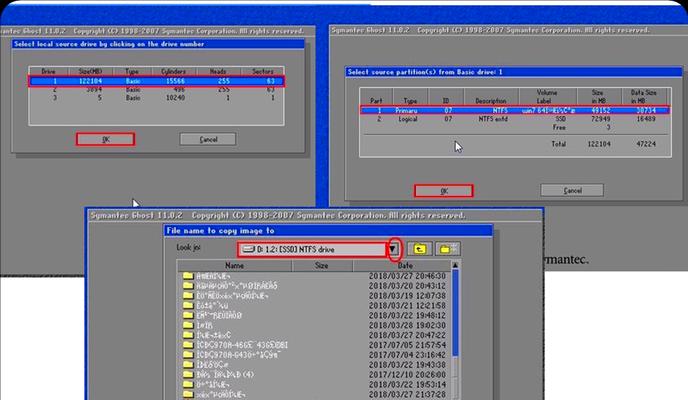
Task: Click the date 2017/07/04 23:16:42
Action: point(407,355)
